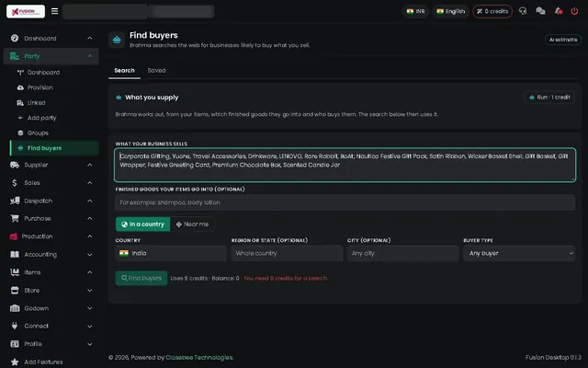
Task: Click the What your business sells textarea
Action: point(345,165)
